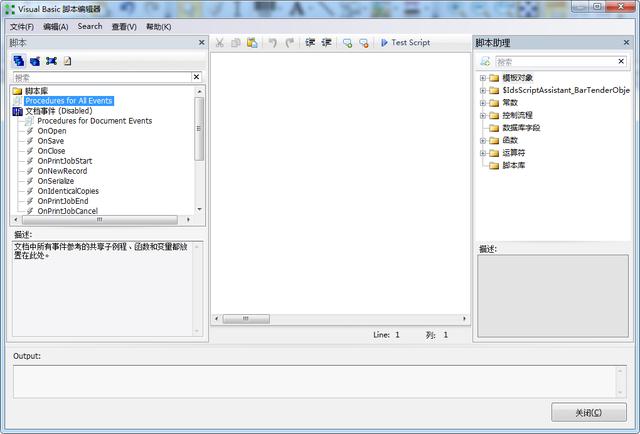Click the document icon in 脚本 panel toolbar

[68, 61]
